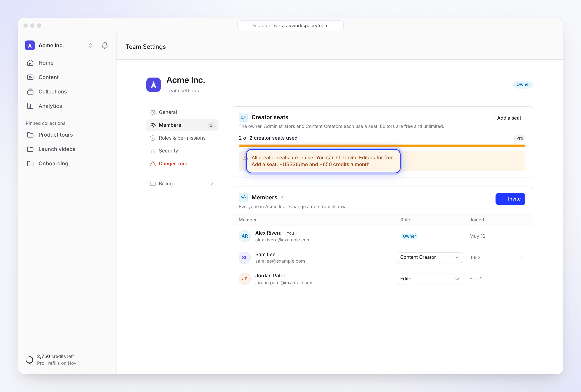The image size is (581, 392).
Task: Click the credits progress ring icon
Action: point(30,360)
